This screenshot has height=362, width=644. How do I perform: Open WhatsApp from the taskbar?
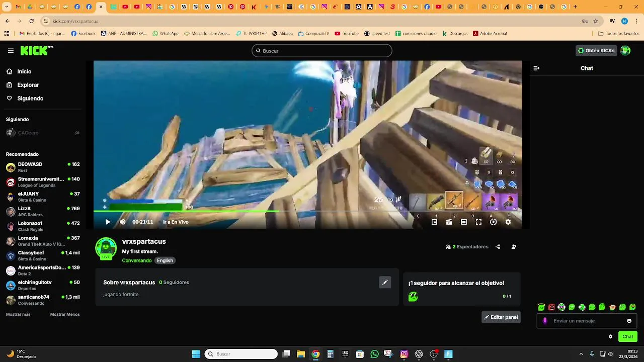[x=374, y=354]
